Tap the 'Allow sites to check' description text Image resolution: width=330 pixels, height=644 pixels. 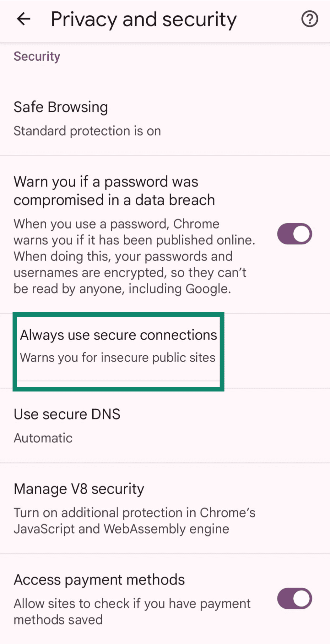(x=132, y=603)
